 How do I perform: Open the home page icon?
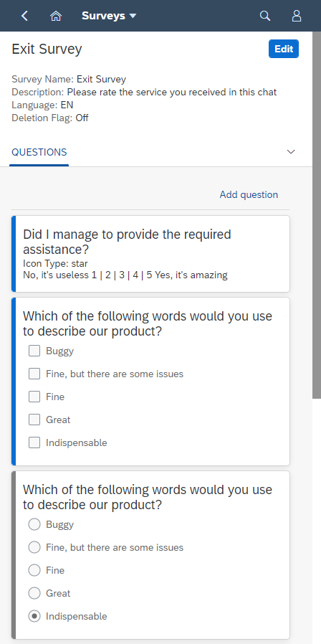55,16
